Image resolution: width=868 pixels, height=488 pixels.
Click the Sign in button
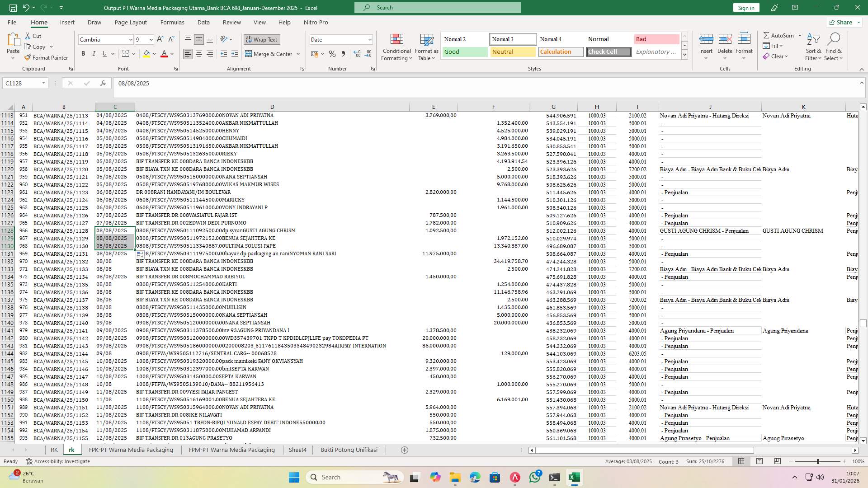pyautogui.click(x=745, y=7)
